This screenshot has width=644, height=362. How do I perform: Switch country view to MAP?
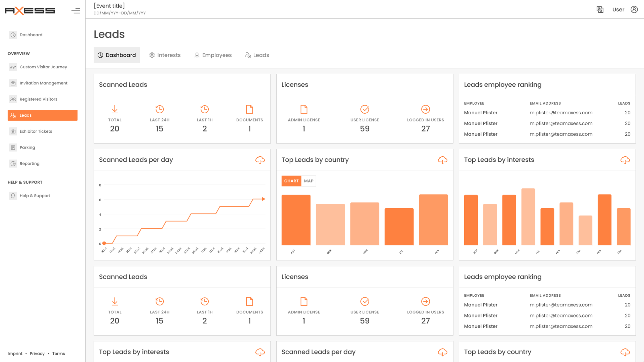(308, 181)
